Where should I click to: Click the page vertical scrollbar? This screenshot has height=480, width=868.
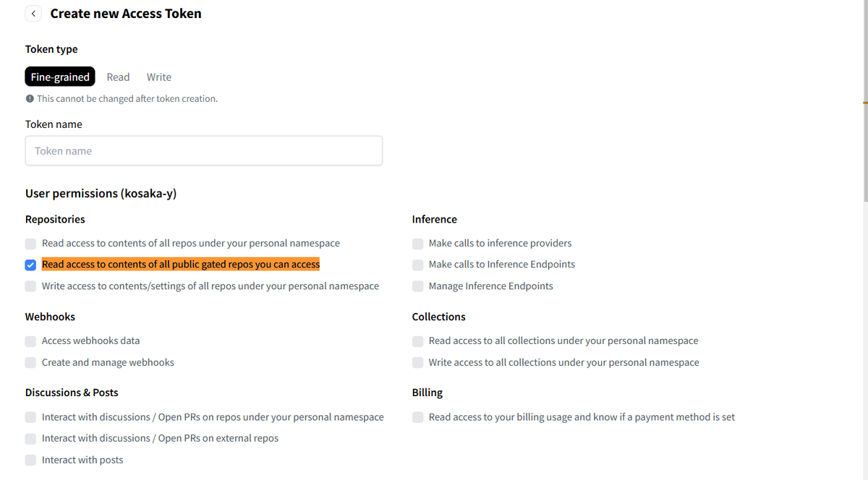864,101
